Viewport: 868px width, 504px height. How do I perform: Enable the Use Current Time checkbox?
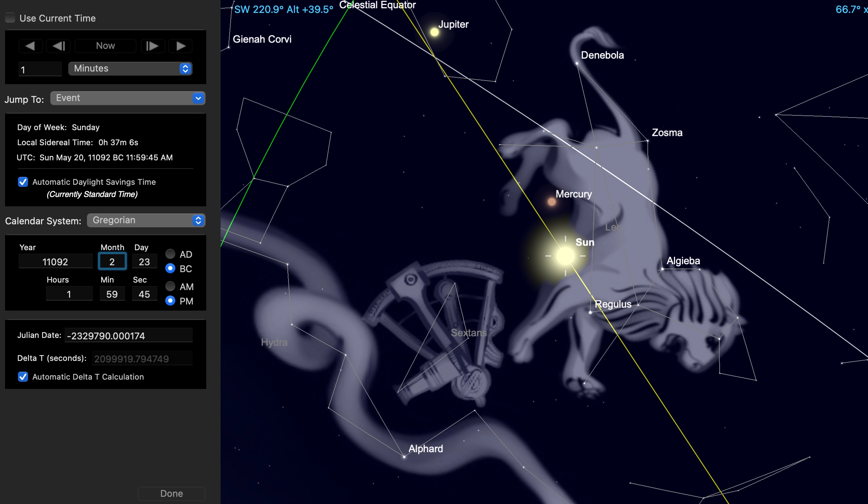coord(10,18)
